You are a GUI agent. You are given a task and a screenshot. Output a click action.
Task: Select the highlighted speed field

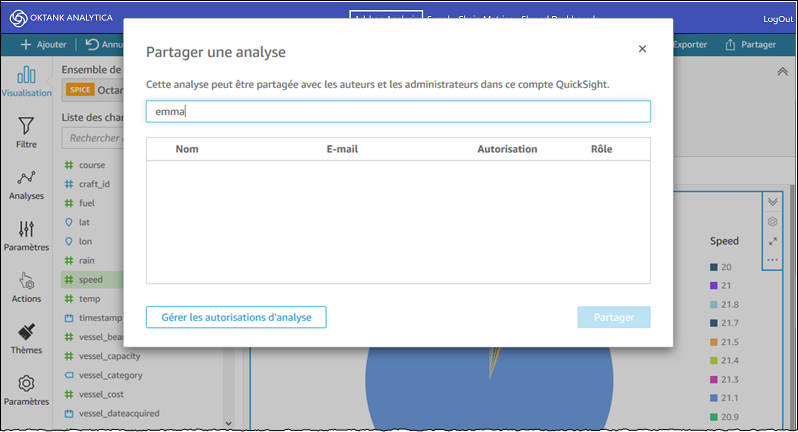point(92,279)
